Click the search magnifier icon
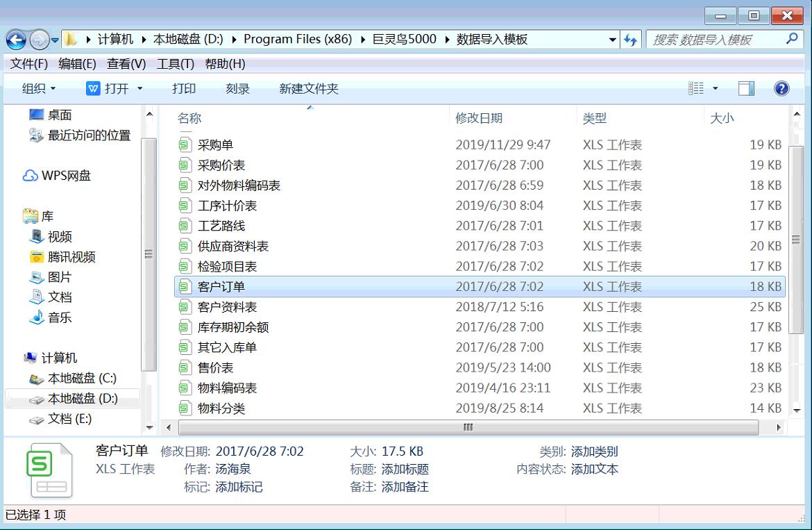Viewport: 812px width, 530px height. tap(793, 39)
